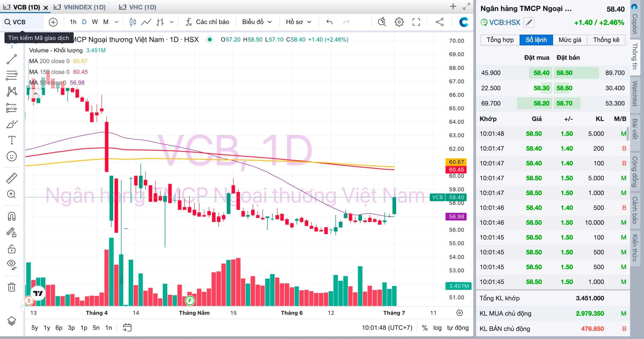Close the VCB (1D) tab
The height and width of the screenshot is (339, 644).
coord(46,7)
